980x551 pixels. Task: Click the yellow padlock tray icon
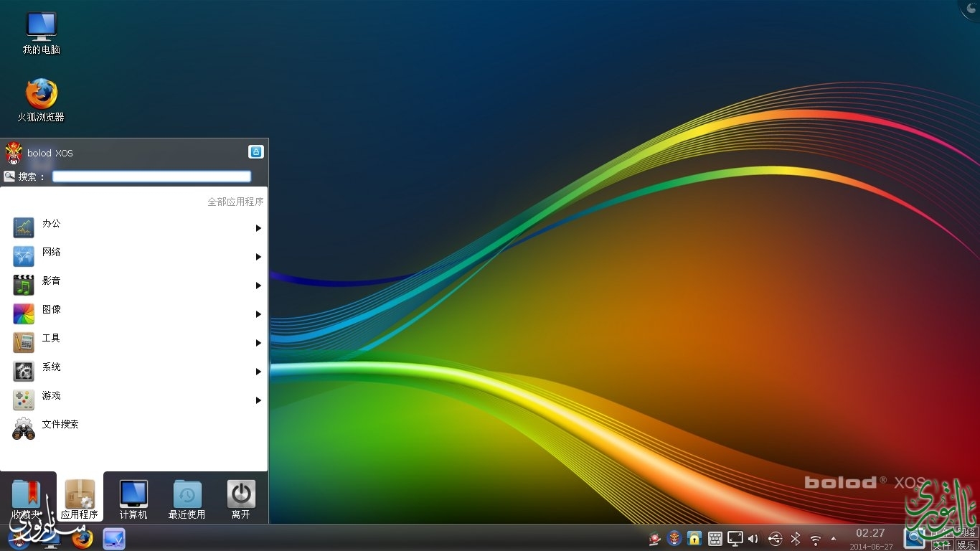(694, 538)
